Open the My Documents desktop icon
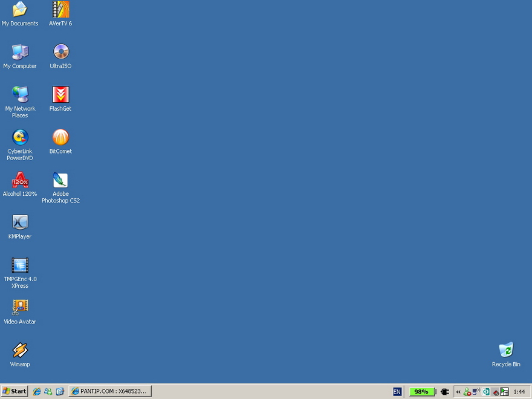This screenshot has height=399, width=532. (20, 13)
